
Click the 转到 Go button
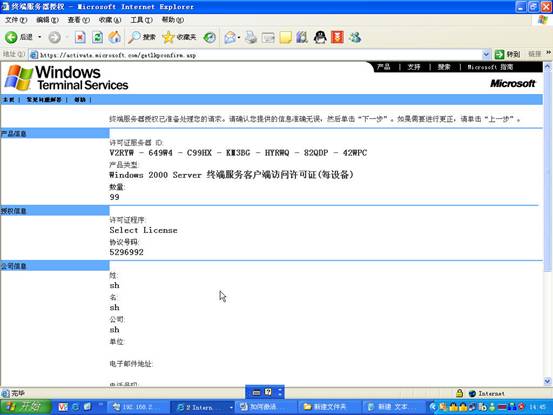(507, 54)
